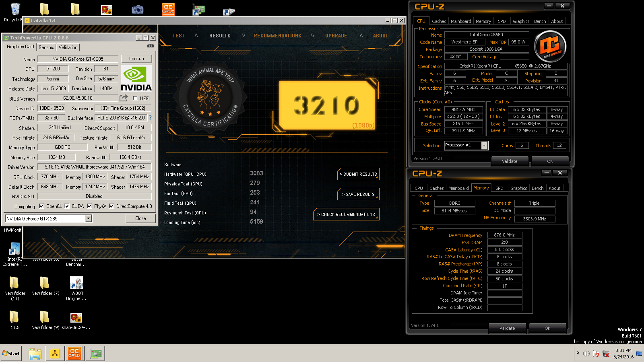
Task: Click the NB Frequency value 3503.9 MHz
Action: click(535, 219)
